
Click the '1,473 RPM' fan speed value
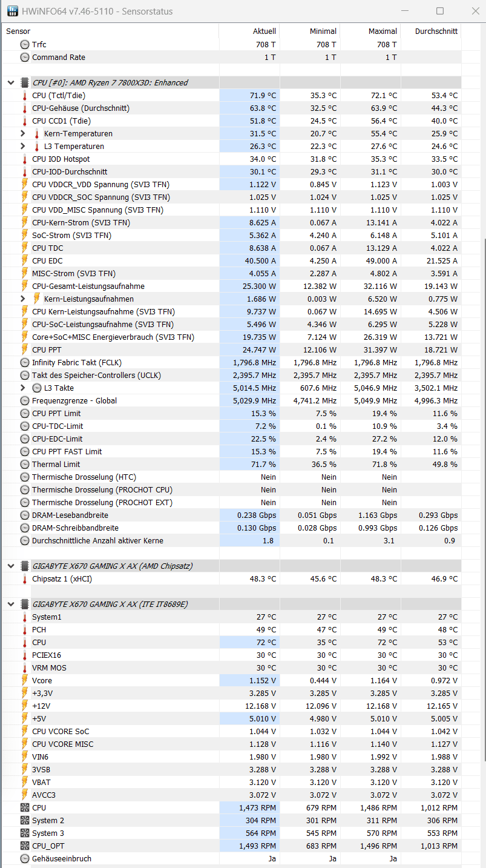click(257, 807)
